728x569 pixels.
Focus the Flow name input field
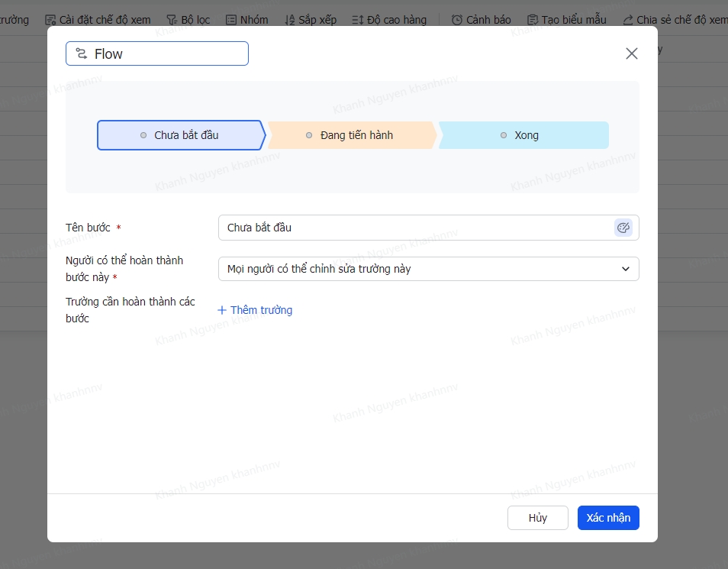click(x=168, y=53)
